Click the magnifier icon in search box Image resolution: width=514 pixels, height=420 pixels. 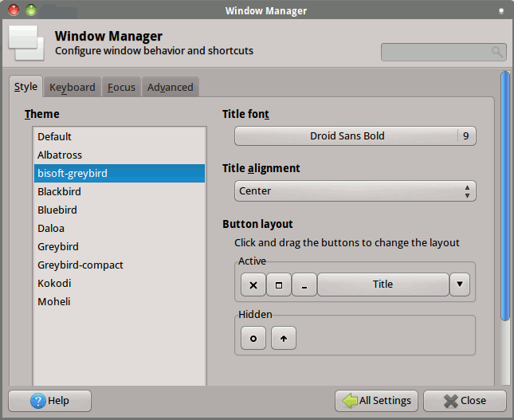tap(497, 52)
